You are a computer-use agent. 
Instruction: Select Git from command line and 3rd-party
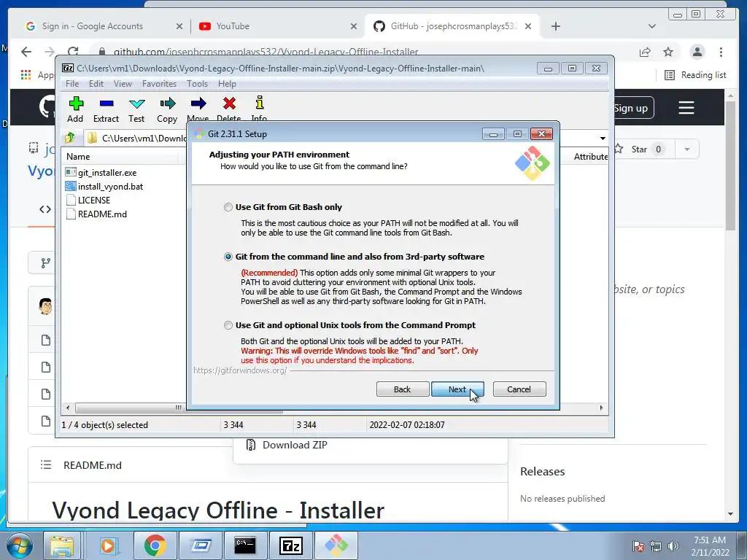tap(228, 257)
